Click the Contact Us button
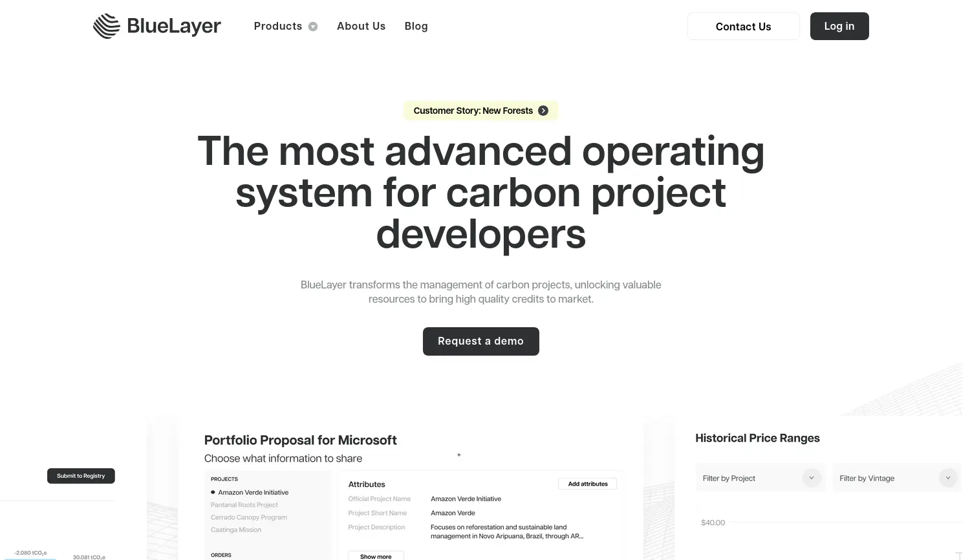The height and width of the screenshot is (560, 970). click(743, 27)
